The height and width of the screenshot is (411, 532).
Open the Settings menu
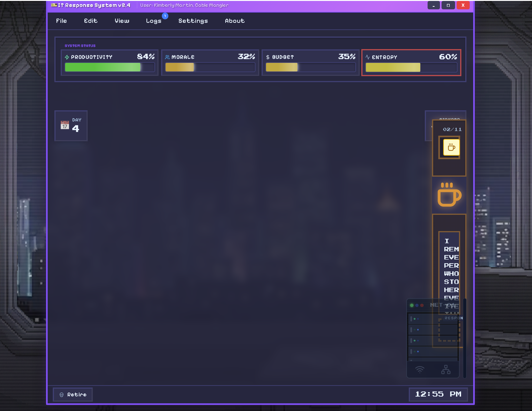[x=193, y=21]
